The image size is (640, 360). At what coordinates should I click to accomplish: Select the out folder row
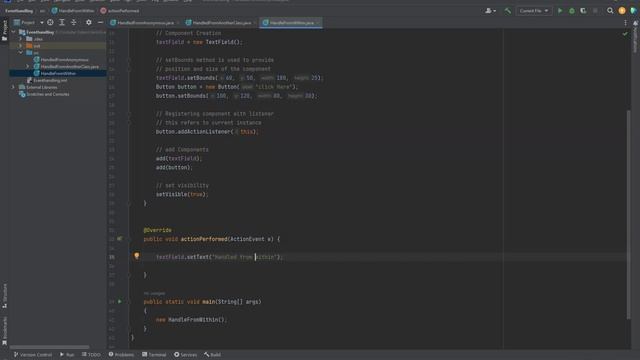[58, 46]
